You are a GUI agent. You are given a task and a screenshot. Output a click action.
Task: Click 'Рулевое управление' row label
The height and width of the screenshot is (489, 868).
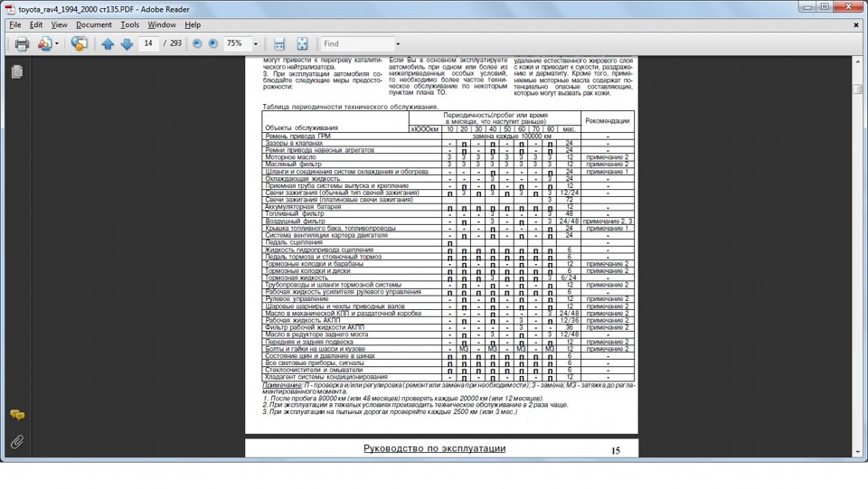(297, 298)
